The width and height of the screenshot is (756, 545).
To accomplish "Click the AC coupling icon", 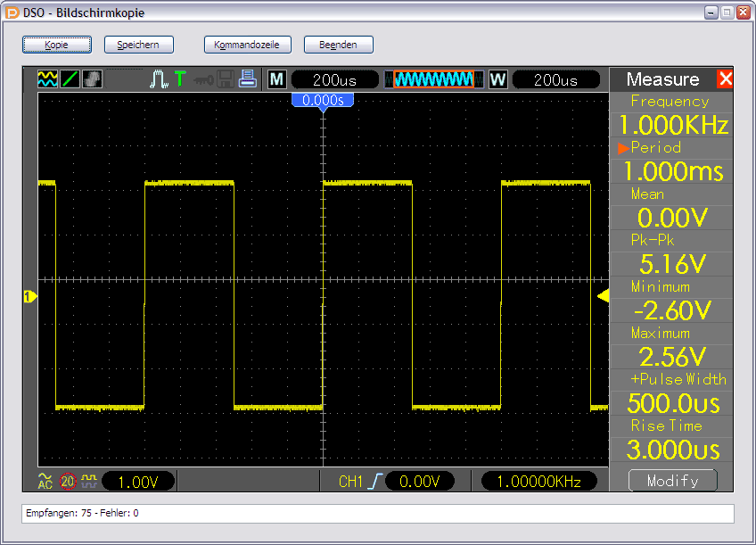I will (45, 481).
